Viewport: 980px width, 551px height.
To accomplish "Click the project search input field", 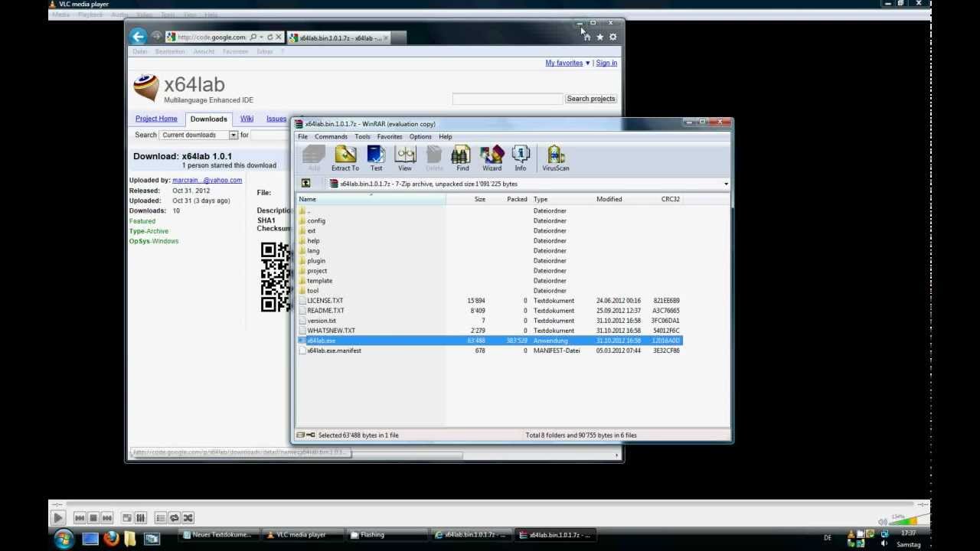I will 508,99.
